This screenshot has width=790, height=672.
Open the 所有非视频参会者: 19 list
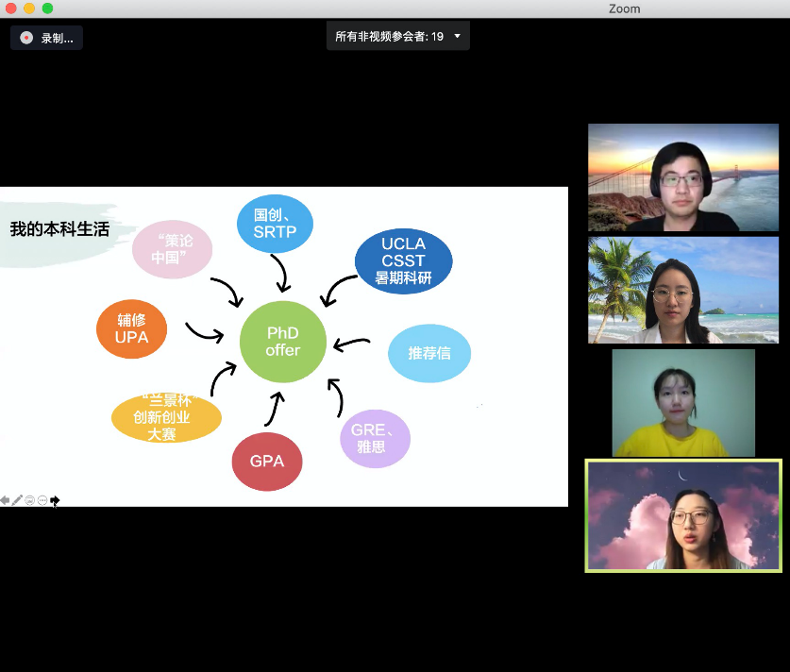(x=389, y=37)
